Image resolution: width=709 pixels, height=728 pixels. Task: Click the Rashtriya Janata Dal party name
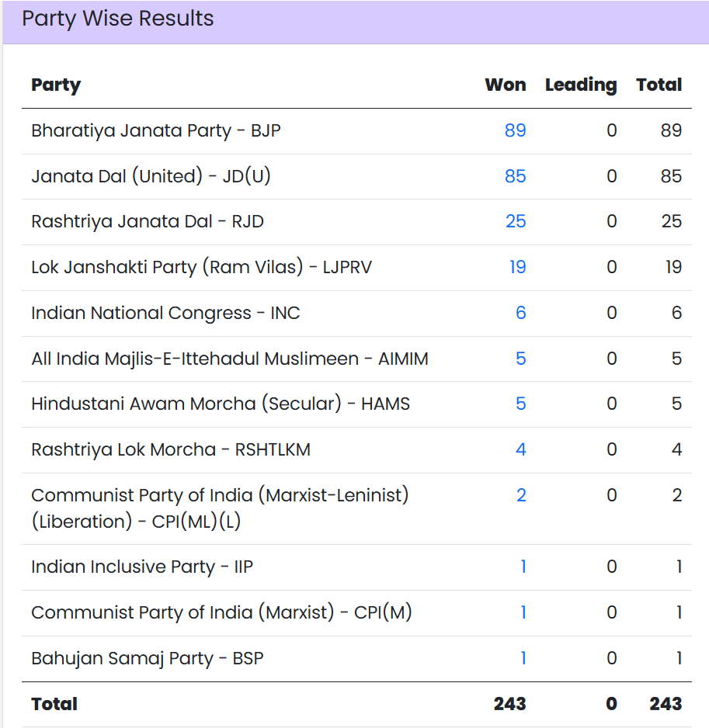(x=148, y=221)
